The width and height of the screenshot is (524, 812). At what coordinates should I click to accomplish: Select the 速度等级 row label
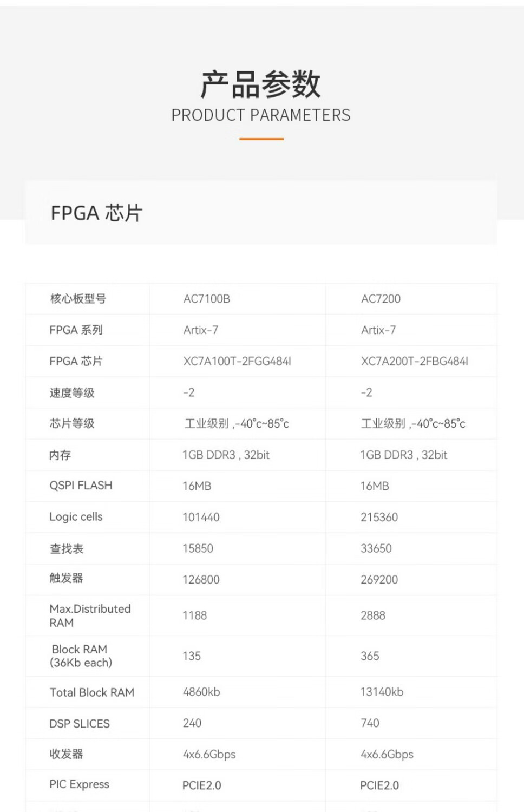tap(72, 393)
